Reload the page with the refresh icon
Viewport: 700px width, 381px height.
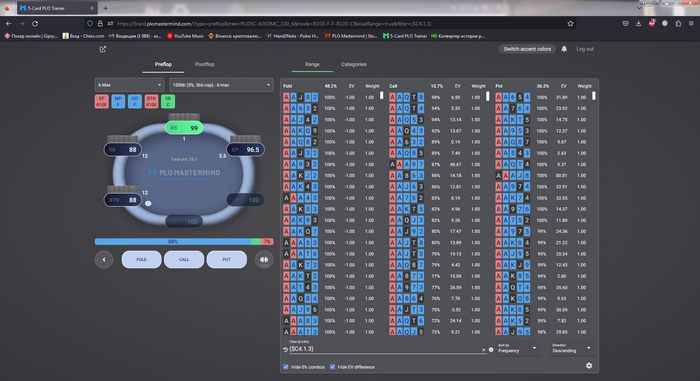click(35, 24)
